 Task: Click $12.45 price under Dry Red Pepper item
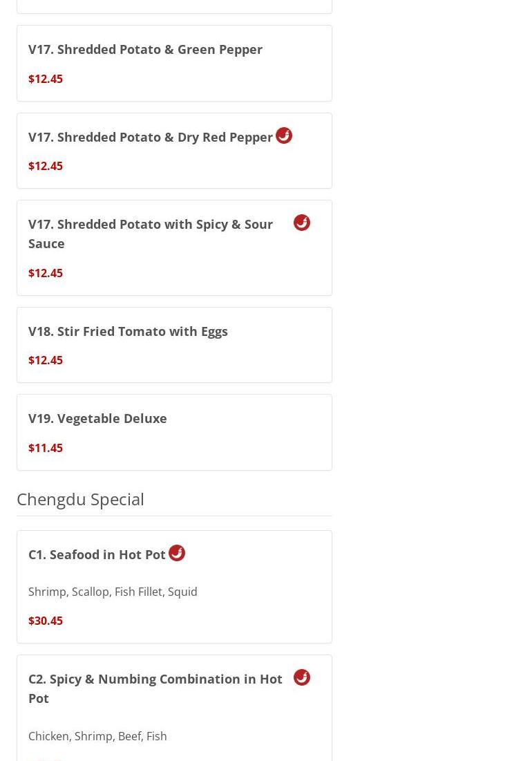click(46, 166)
